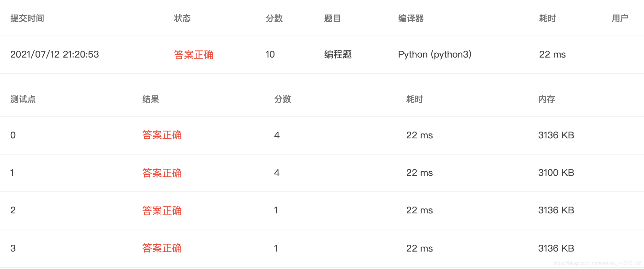Click the 22 ms time for test point 3
Image resolution: width=644 pixels, height=269 pixels.
click(419, 248)
